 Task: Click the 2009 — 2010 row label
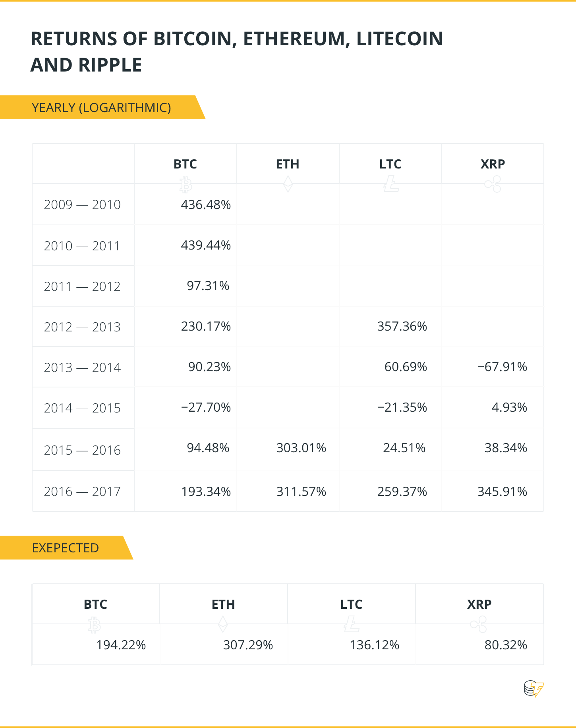pos(82,205)
